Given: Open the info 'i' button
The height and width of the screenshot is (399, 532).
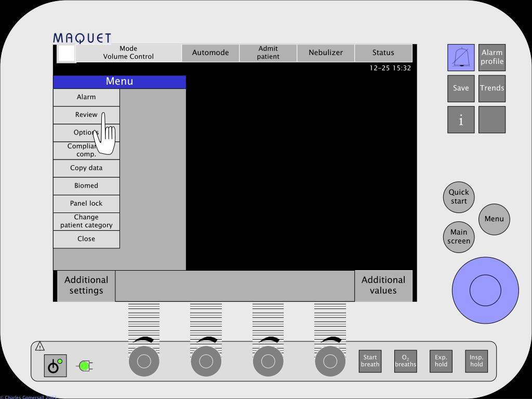Looking at the screenshot, I should 461,119.
